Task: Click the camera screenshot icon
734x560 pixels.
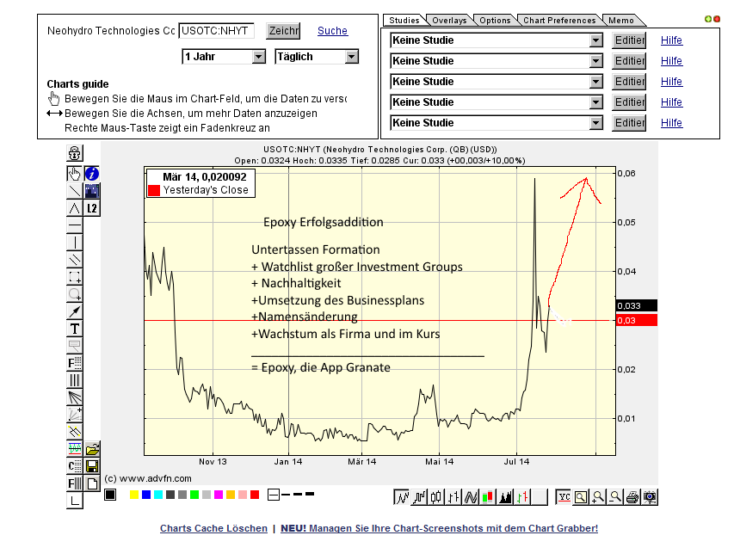Action: click(x=650, y=496)
